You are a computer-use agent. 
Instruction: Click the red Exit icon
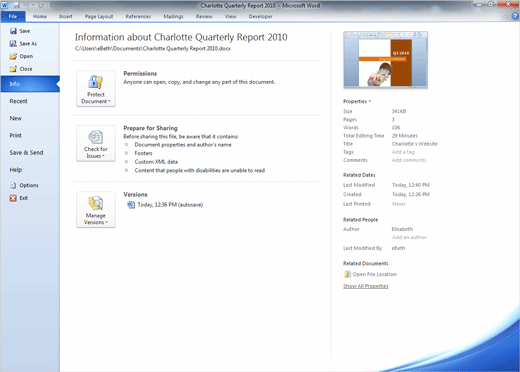click(13, 198)
